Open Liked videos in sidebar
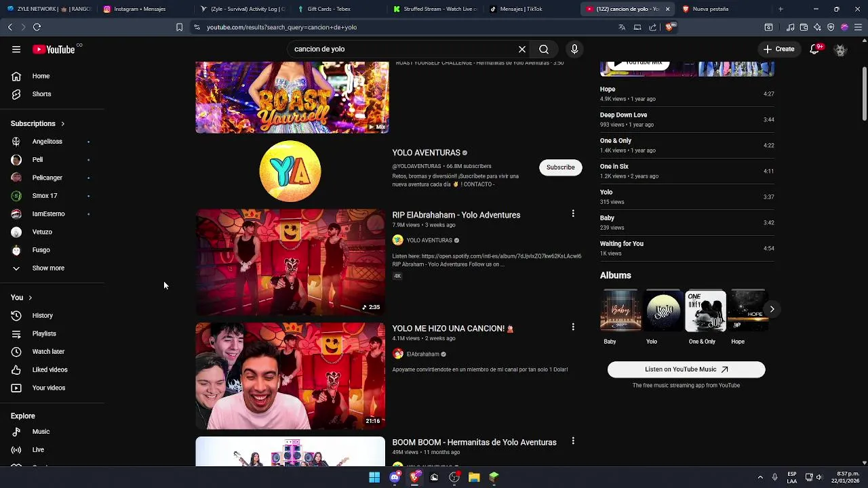868x488 pixels. pyautogui.click(x=50, y=370)
